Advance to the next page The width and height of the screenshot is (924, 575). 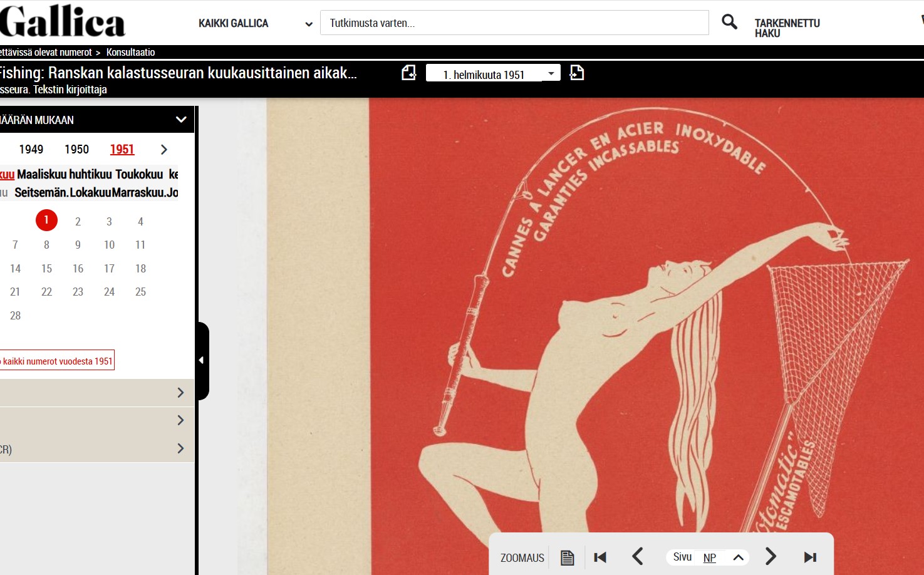(771, 557)
